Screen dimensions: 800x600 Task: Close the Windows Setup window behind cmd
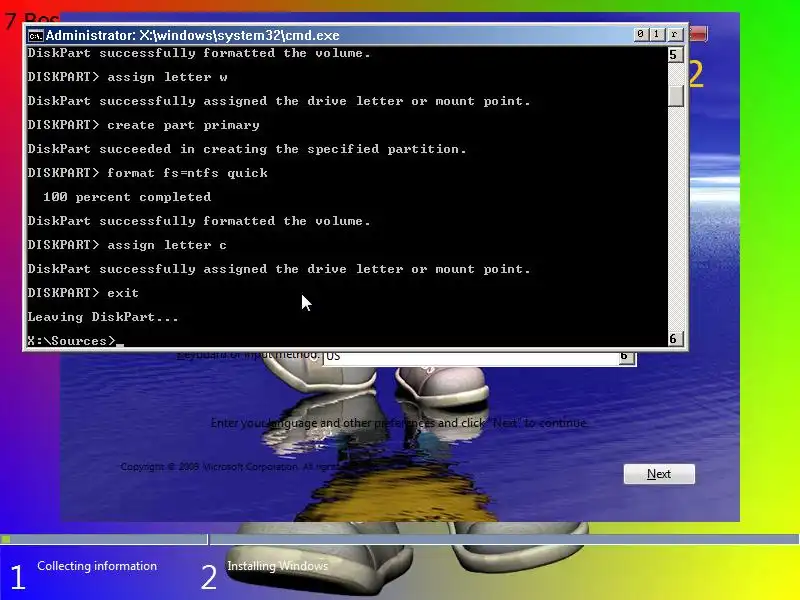point(698,34)
